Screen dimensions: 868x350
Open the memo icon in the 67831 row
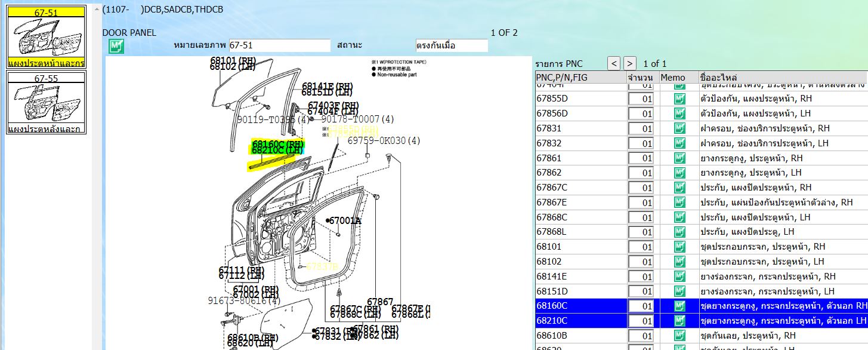tap(679, 128)
